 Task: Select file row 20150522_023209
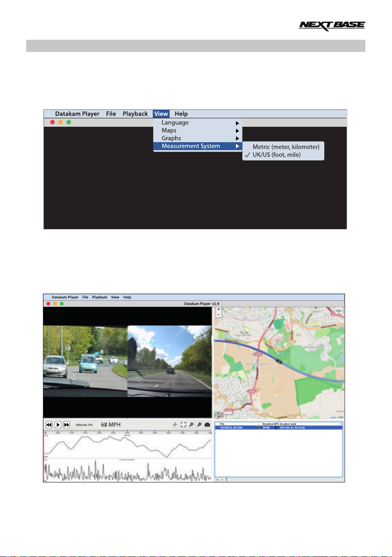(279, 428)
